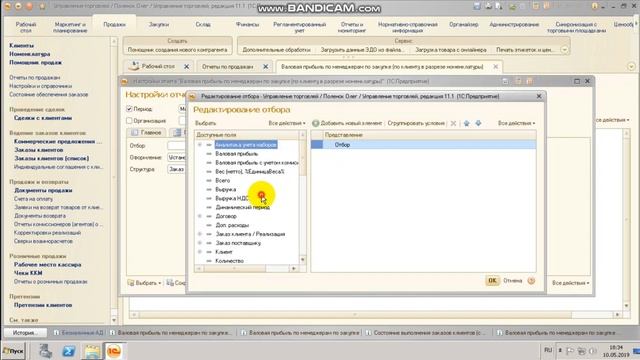This screenshot has width=640, height=360.
Task: Open Помощник создания нового контрагента
Action: pyautogui.click(x=177, y=49)
